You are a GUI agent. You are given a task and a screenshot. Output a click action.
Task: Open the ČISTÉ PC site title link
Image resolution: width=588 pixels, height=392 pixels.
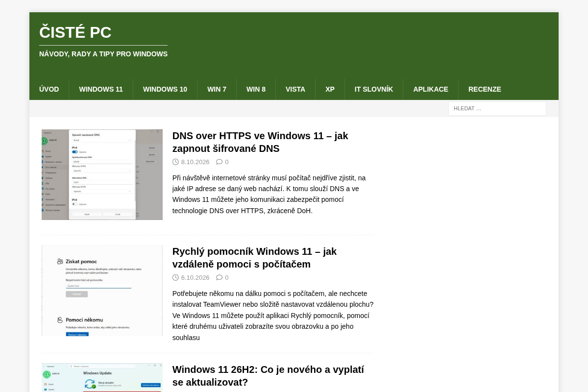(x=75, y=32)
